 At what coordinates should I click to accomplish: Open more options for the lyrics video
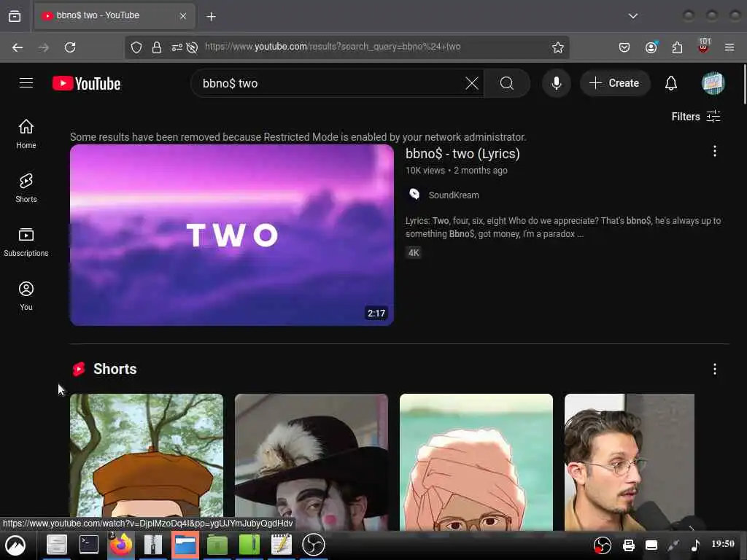point(715,152)
